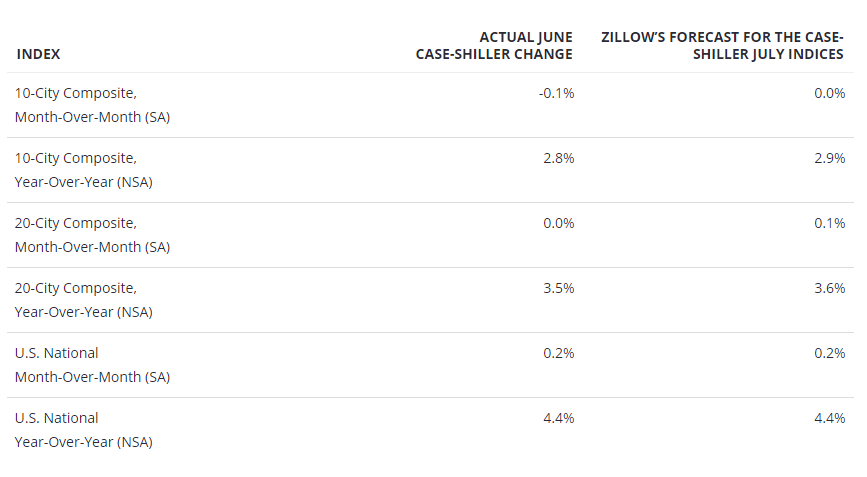Select the 10-City Composite Month-Over-Month row label

point(92,105)
